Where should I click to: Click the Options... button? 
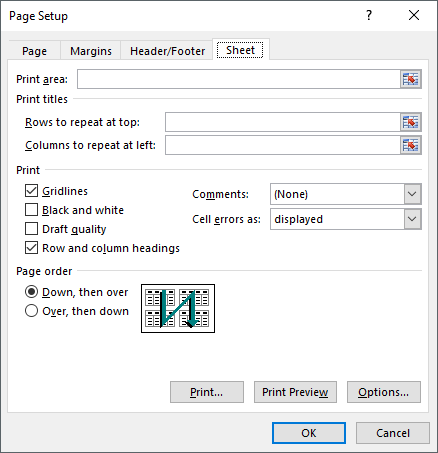384,392
